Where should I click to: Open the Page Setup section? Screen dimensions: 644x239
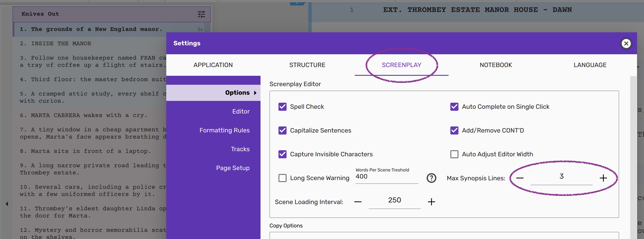click(232, 168)
